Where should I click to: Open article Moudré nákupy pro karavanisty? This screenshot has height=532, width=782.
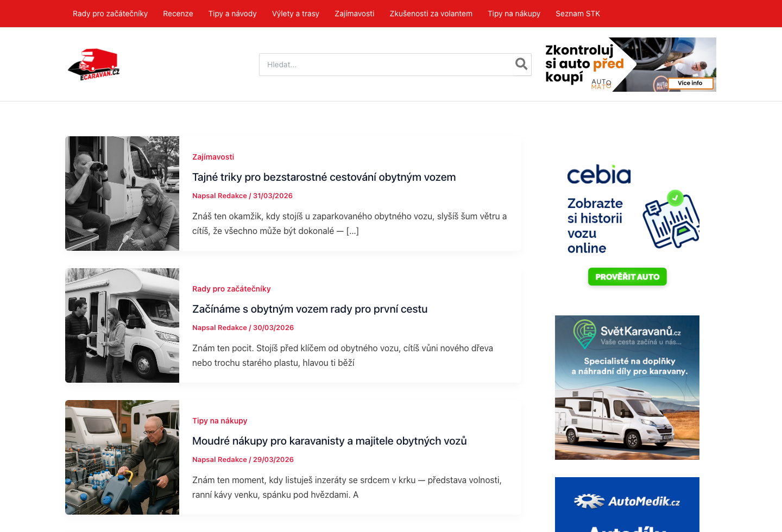330,441
